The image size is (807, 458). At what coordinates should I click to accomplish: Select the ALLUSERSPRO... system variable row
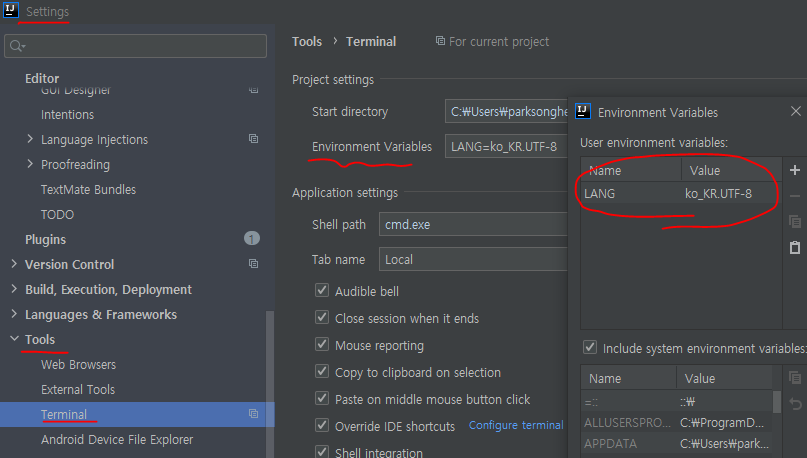coord(677,422)
